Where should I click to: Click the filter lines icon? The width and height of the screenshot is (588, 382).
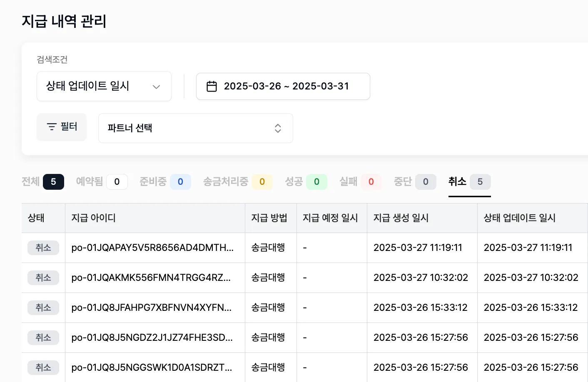coord(52,127)
